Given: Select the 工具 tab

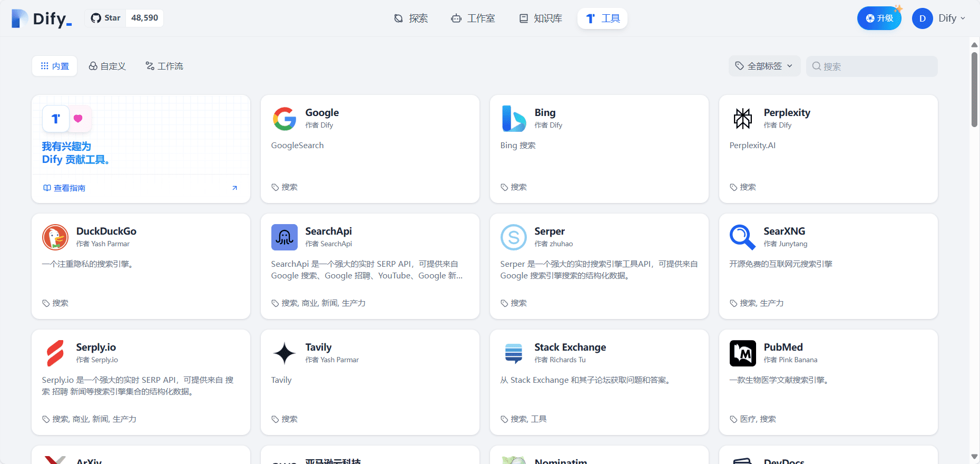Looking at the screenshot, I should coord(602,18).
